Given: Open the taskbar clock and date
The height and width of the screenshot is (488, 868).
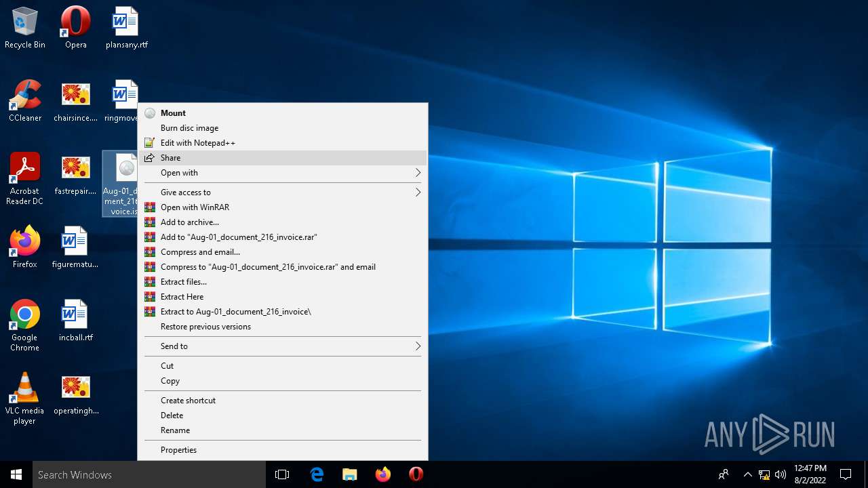Looking at the screenshot, I should click(x=810, y=474).
